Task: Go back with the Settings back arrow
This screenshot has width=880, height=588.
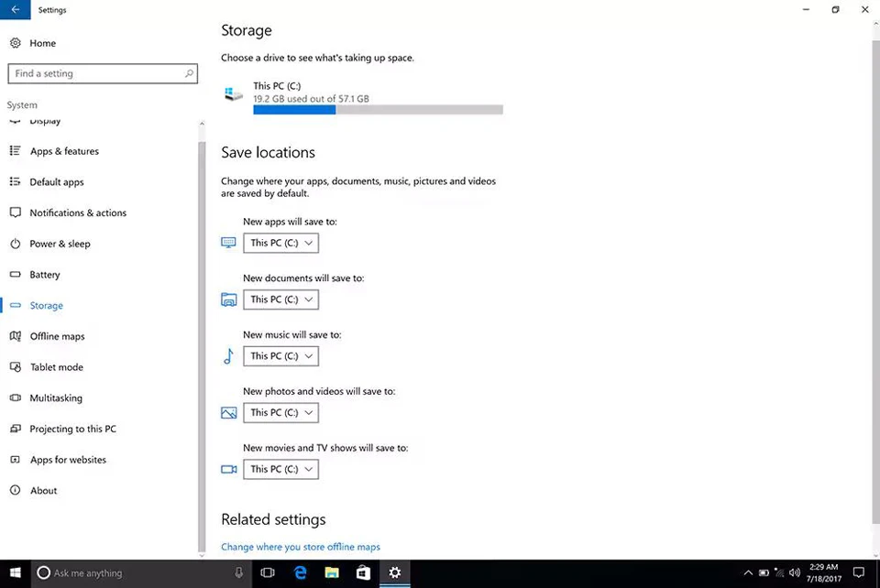Action: (x=16, y=9)
